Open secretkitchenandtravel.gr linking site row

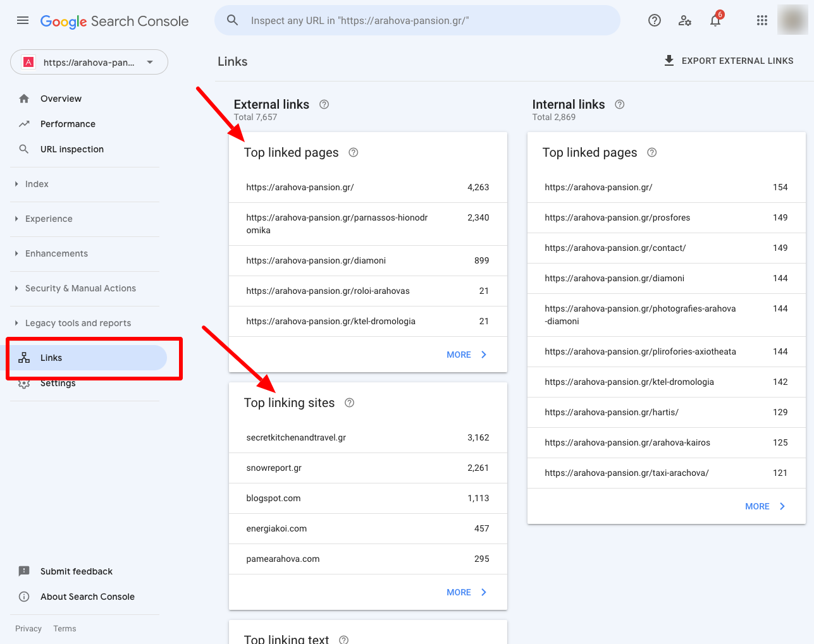368,437
